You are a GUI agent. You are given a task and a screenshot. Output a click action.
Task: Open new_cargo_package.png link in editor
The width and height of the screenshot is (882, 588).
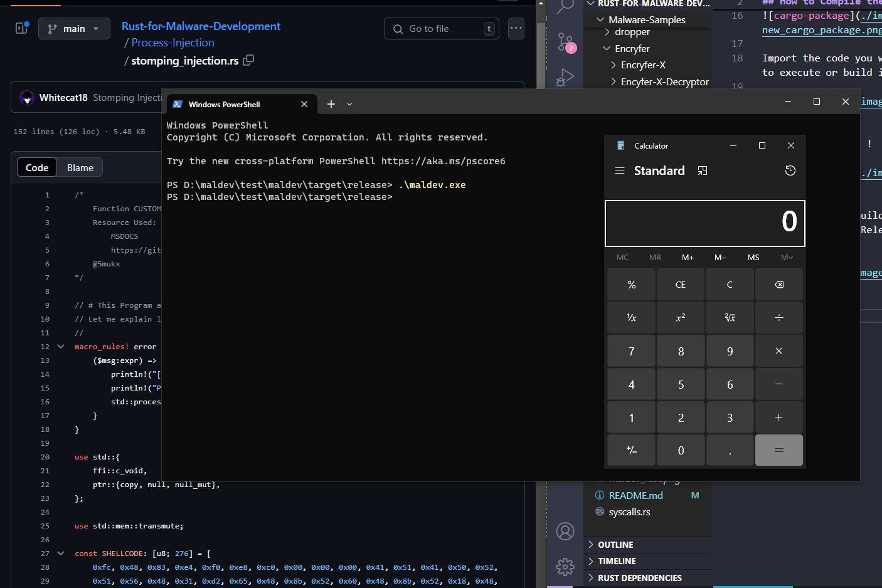(x=822, y=30)
